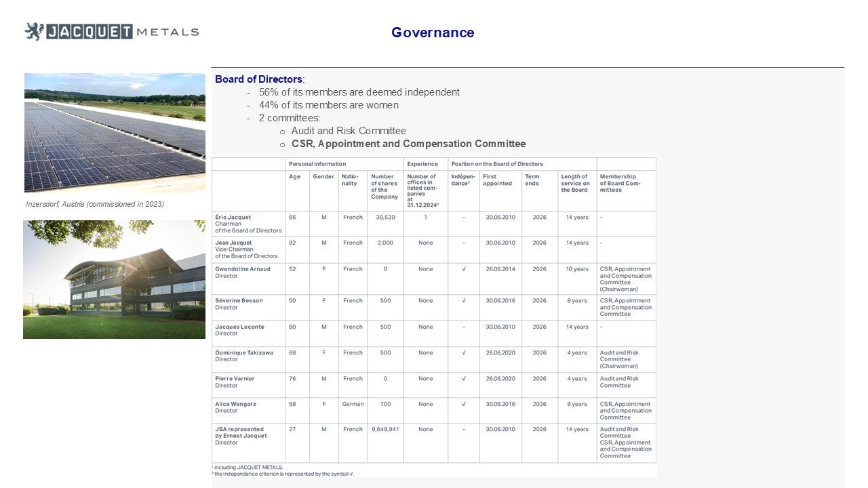Click the Indépendance column header
Screen dimensions: 868x488
point(462,180)
